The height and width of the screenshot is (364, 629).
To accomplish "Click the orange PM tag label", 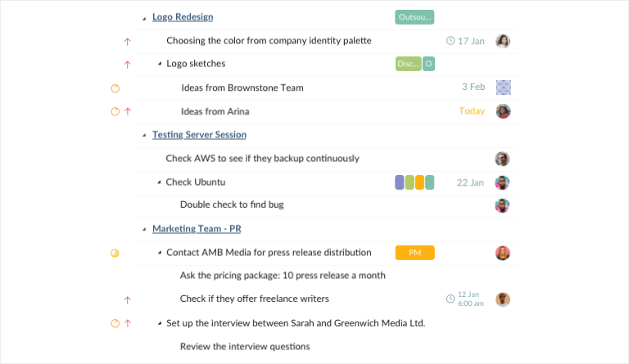I will [x=414, y=253].
